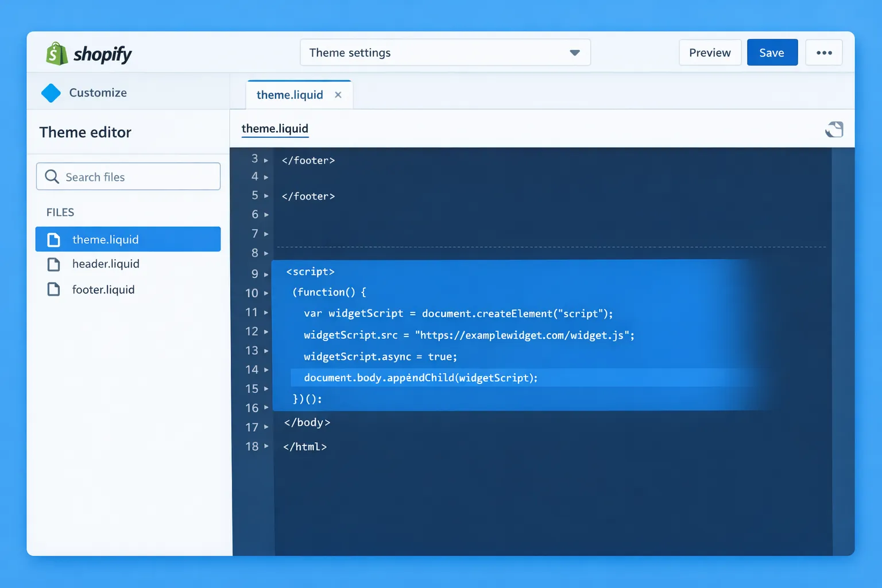The image size is (882, 588).
Task: Click the file icon beside header.liquid
Action: point(55,264)
